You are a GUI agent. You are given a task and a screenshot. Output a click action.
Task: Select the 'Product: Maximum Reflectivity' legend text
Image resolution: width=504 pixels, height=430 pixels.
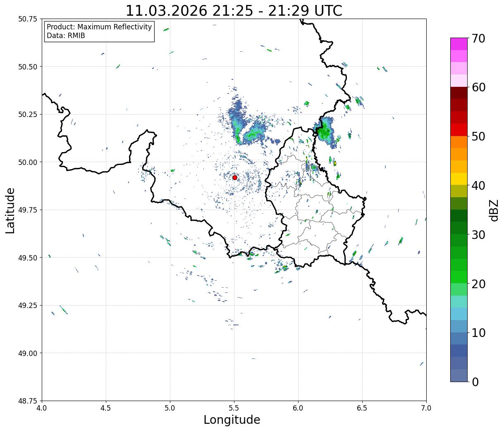pyautogui.click(x=99, y=27)
